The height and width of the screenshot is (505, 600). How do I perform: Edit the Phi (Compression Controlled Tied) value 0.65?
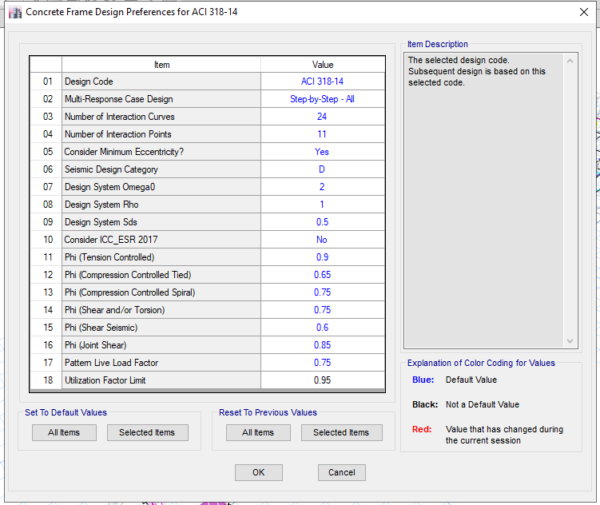point(323,275)
